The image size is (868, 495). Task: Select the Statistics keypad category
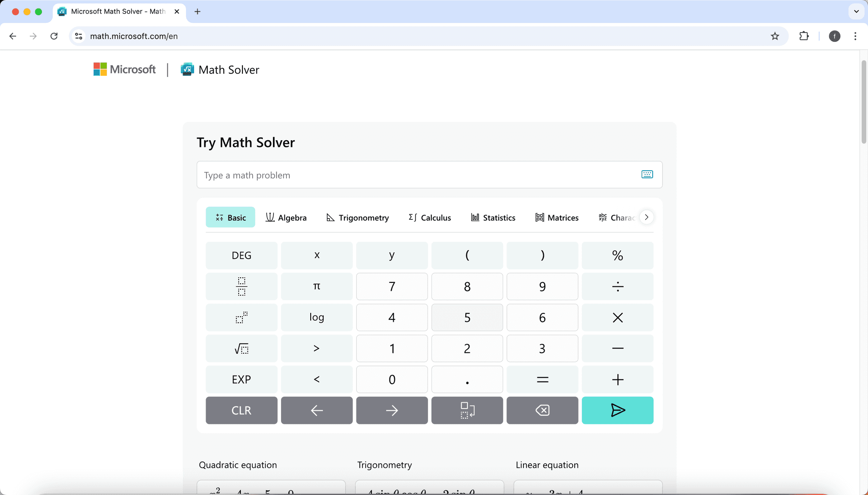(x=493, y=217)
